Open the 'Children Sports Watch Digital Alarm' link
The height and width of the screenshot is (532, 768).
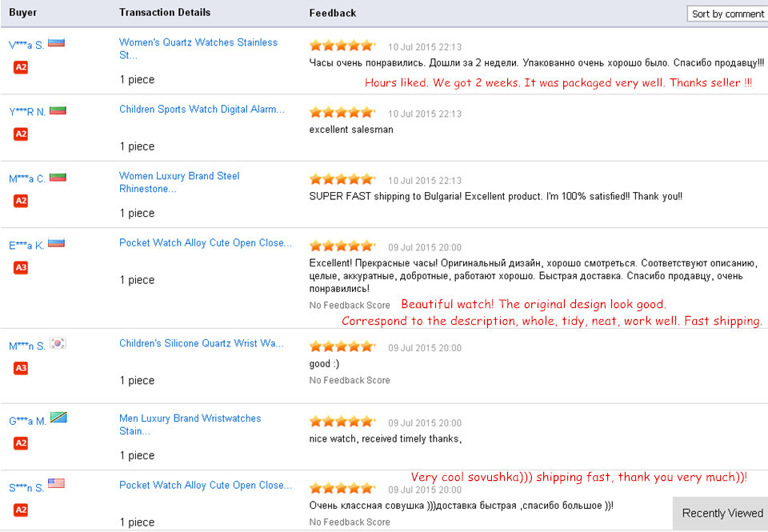202,109
